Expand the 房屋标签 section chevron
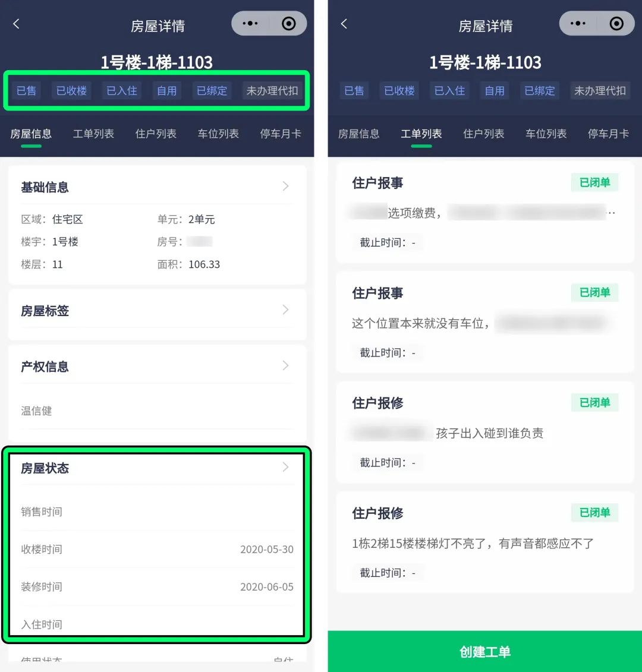The height and width of the screenshot is (672, 642). (x=286, y=310)
